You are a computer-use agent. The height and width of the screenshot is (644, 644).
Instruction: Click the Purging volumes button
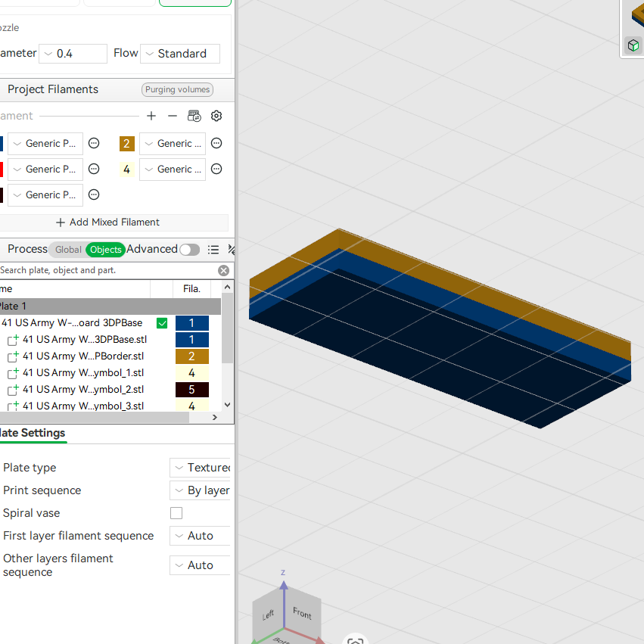(x=177, y=89)
